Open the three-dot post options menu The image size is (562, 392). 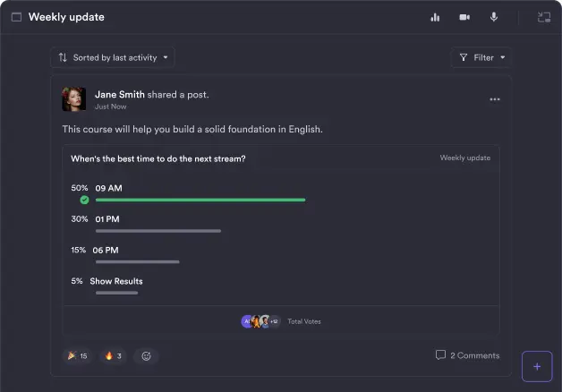pos(495,99)
